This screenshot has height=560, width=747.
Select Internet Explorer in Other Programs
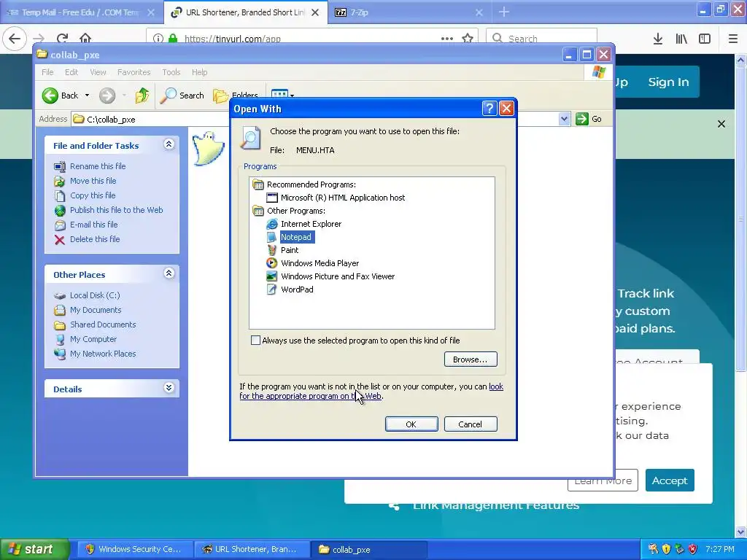(x=311, y=224)
